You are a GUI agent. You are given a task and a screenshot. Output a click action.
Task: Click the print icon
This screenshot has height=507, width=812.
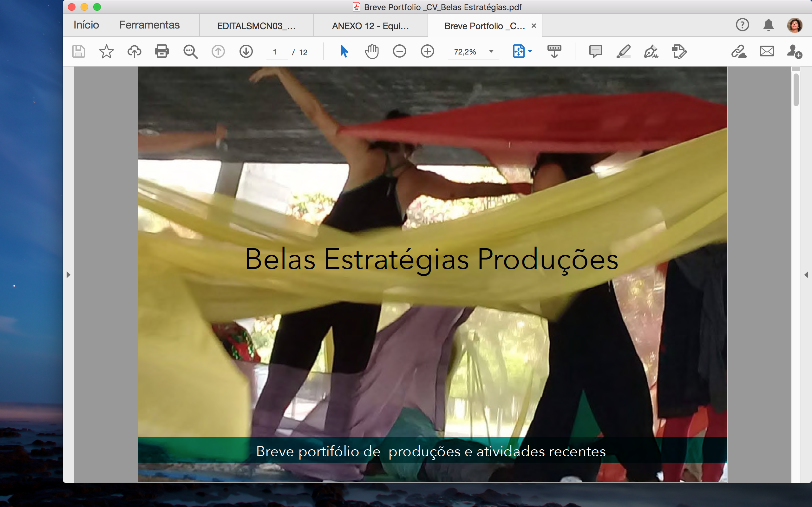(x=161, y=52)
